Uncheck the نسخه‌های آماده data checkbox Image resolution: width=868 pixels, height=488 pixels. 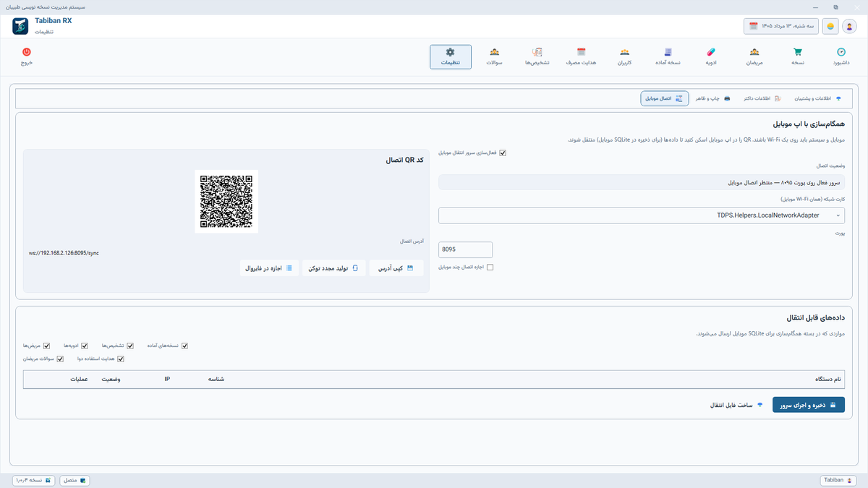184,346
